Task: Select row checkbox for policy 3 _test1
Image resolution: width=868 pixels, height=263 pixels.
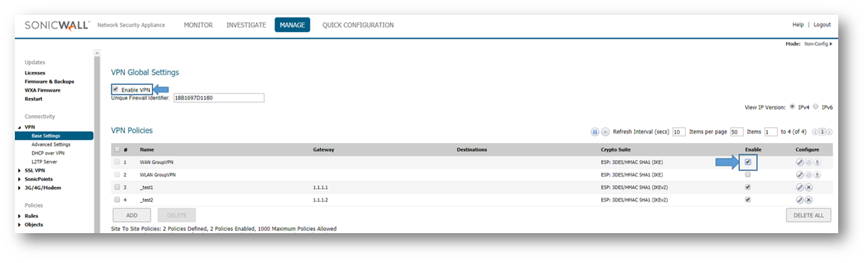Action: tap(117, 187)
